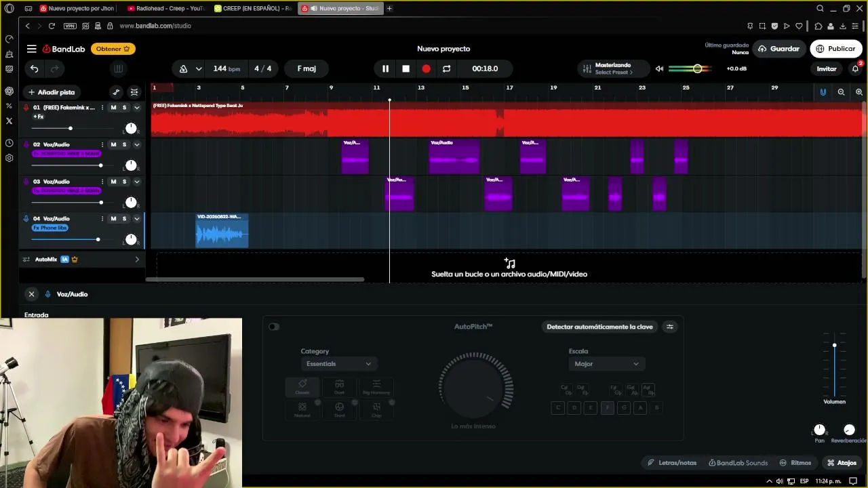Add an effect with the +Fx chip on track 01
The height and width of the screenshot is (488, 868).
(39, 117)
